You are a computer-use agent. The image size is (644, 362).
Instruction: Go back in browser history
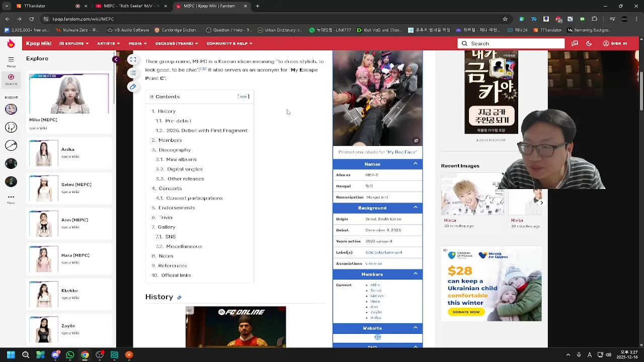[x=8, y=19]
